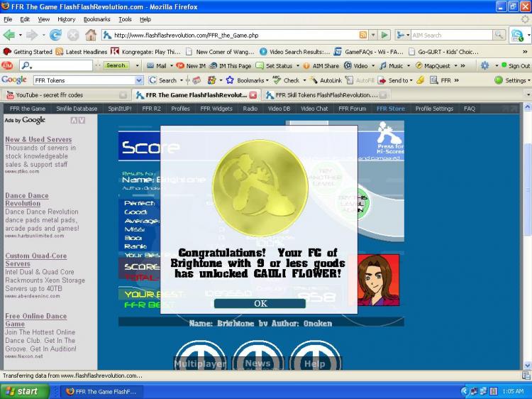
Task: Go to FFR Store in site navigation
Action: pyautogui.click(x=391, y=109)
